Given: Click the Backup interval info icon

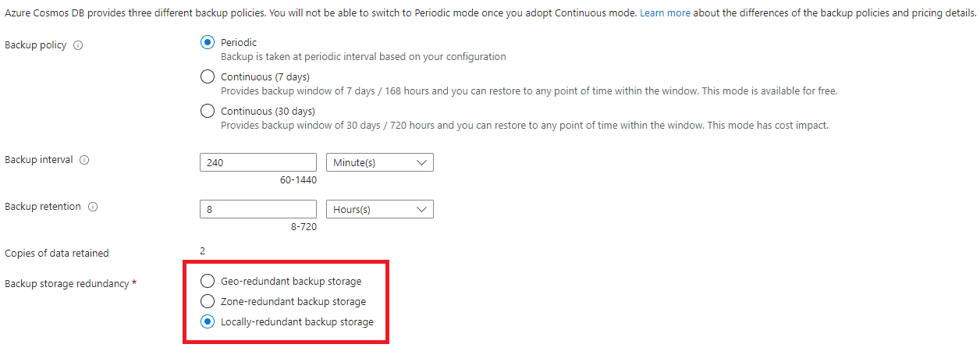Looking at the screenshot, I should (84, 160).
